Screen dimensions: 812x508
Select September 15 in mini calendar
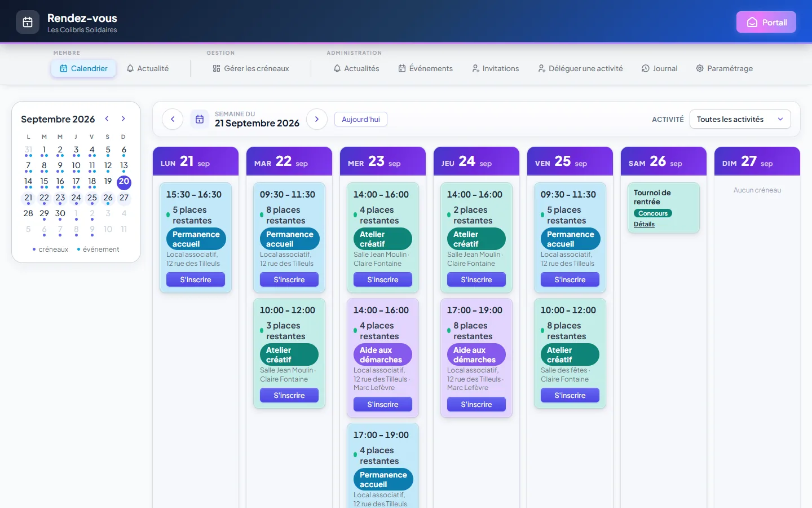pyautogui.click(x=44, y=182)
